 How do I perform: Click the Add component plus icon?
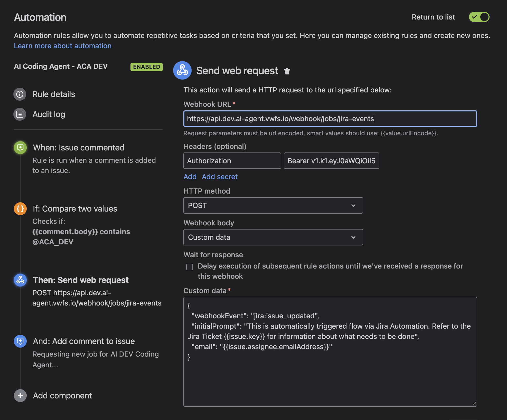click(20, 396)
